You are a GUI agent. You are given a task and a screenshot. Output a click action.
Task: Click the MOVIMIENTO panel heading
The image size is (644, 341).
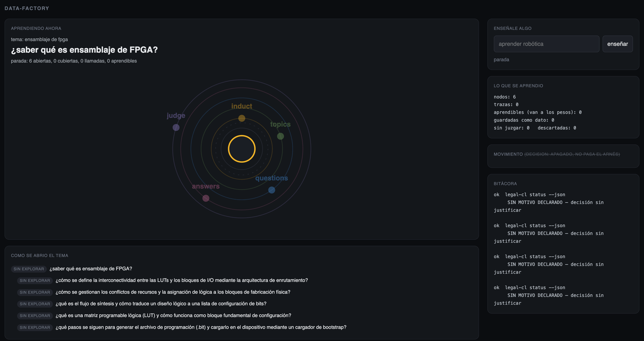tap(508, 154)
